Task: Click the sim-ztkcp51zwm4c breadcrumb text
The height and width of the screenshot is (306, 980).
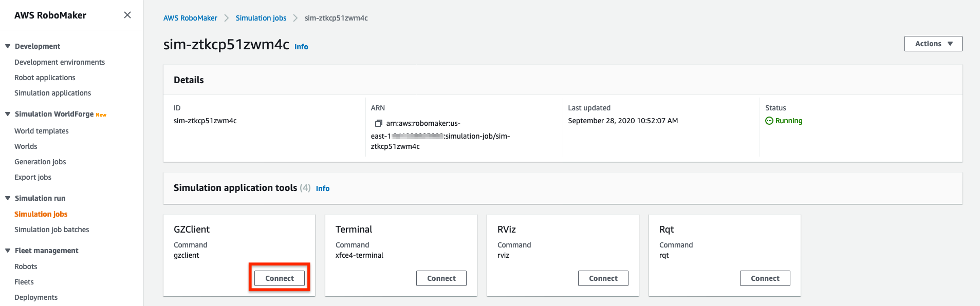Action: [336, 18]
